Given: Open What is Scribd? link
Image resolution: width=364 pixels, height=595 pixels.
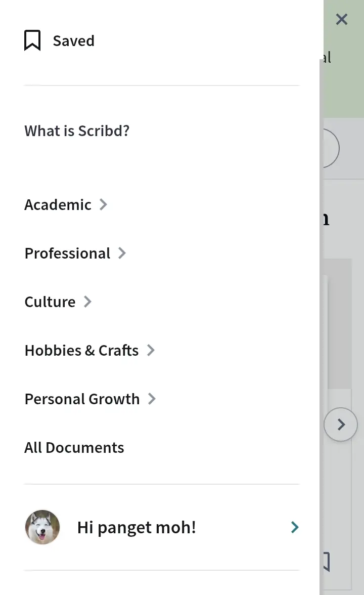Looking at the screenshot, I should pyautogui.click(x=77, y=131).
